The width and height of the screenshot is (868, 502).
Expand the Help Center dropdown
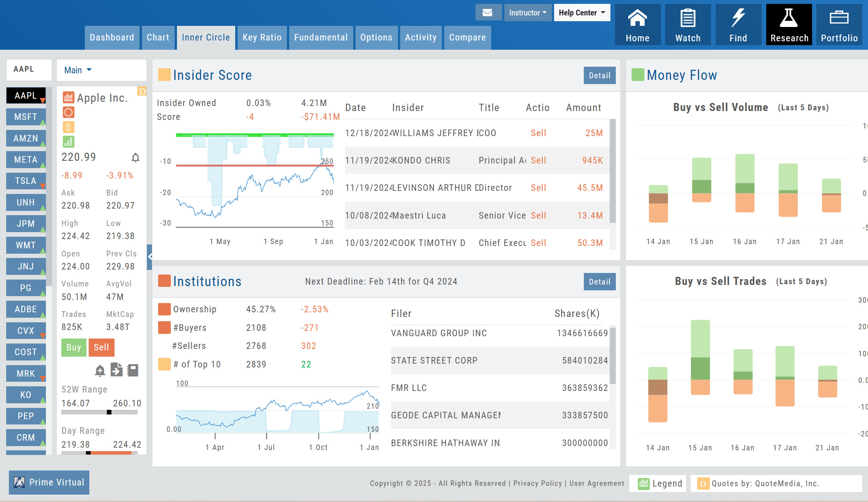(x=582, y=13)
